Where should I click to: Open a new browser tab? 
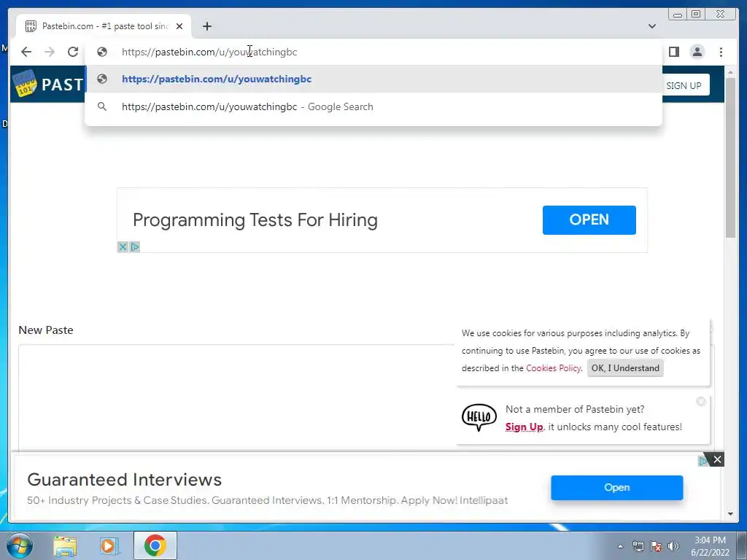pos(206,26)
